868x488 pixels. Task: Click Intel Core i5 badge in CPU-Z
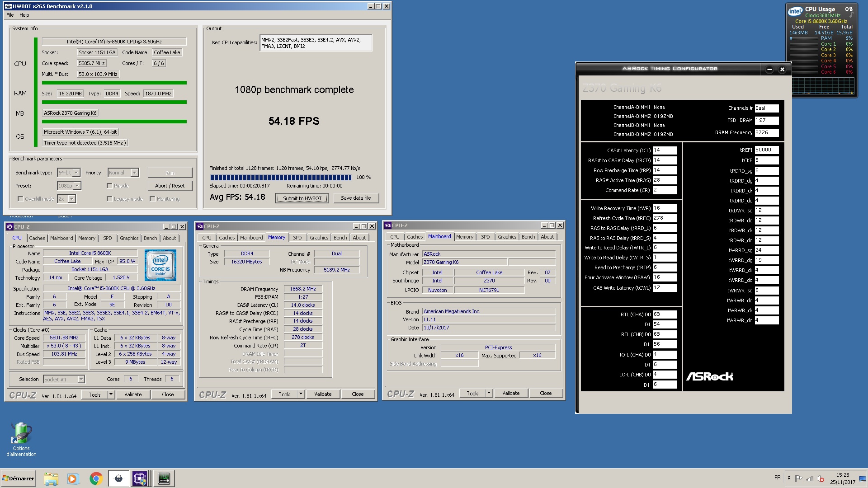(x=160, y=265)
